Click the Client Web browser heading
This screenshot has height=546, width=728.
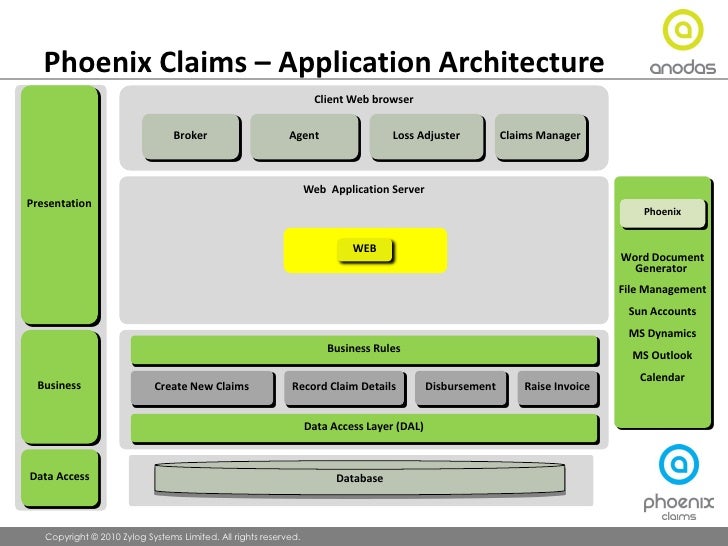364,99
